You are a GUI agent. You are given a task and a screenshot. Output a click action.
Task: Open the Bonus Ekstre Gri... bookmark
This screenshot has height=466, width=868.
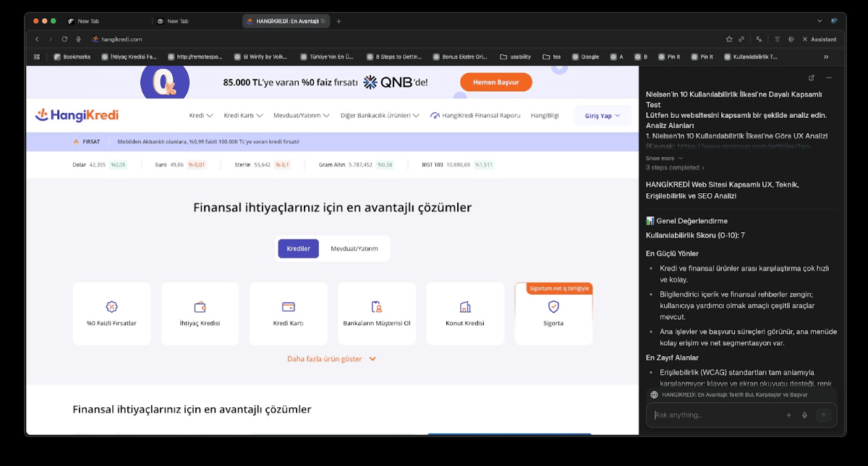tap(461, 56)
